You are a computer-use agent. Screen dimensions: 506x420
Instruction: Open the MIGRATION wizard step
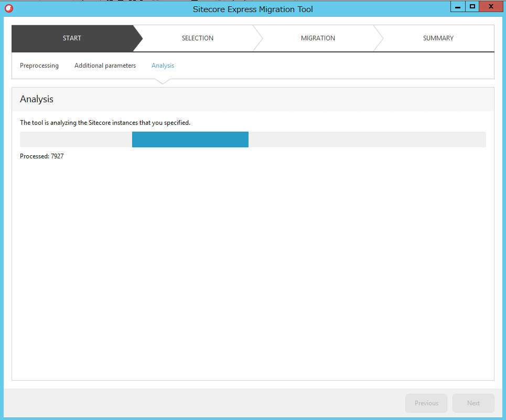[x=318, y=38]
